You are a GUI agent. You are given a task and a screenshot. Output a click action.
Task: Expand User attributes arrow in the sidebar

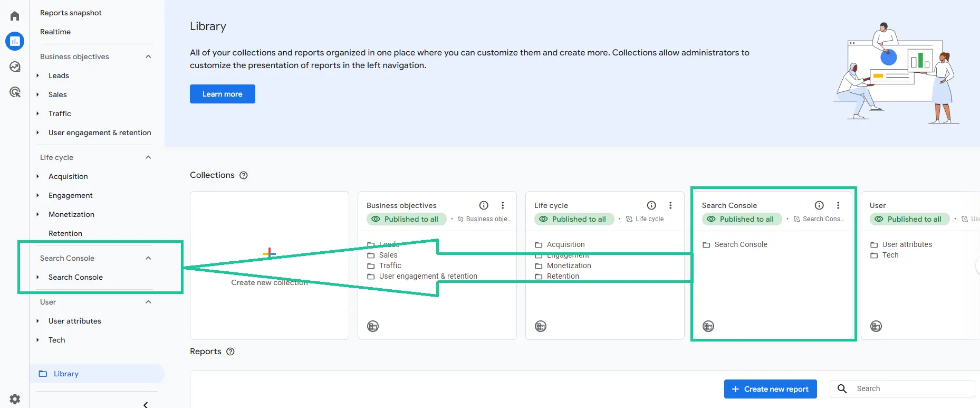[37, 321]
